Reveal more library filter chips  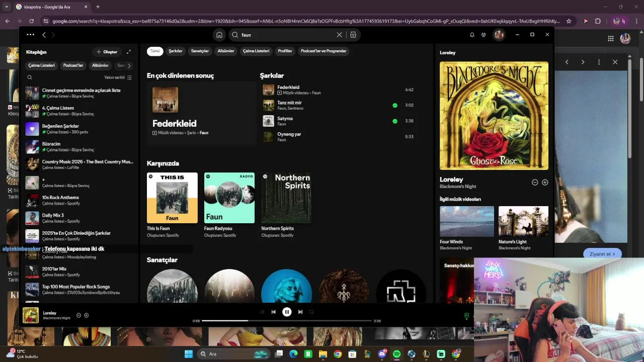pos(129,65)
